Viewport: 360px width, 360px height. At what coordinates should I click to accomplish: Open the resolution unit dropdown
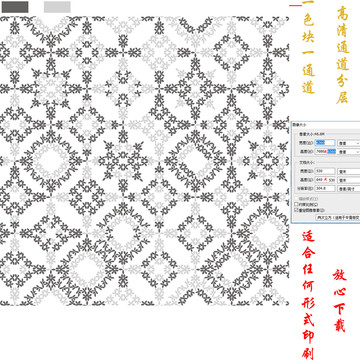pyautogui.click(x=349, y=189)
